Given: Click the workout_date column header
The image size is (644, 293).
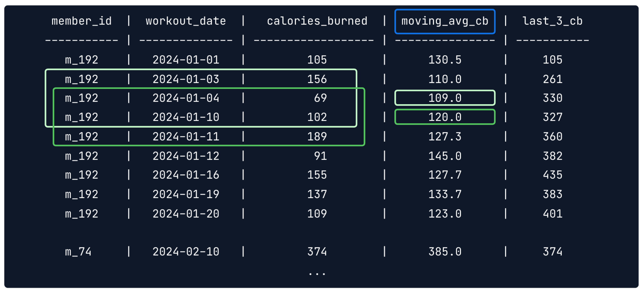Looking at the screenshot, I should [186, 21].
